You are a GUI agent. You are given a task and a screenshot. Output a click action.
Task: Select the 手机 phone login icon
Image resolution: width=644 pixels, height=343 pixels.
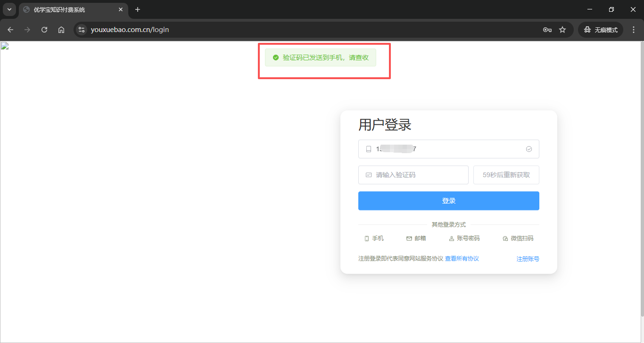click(367, 238)
